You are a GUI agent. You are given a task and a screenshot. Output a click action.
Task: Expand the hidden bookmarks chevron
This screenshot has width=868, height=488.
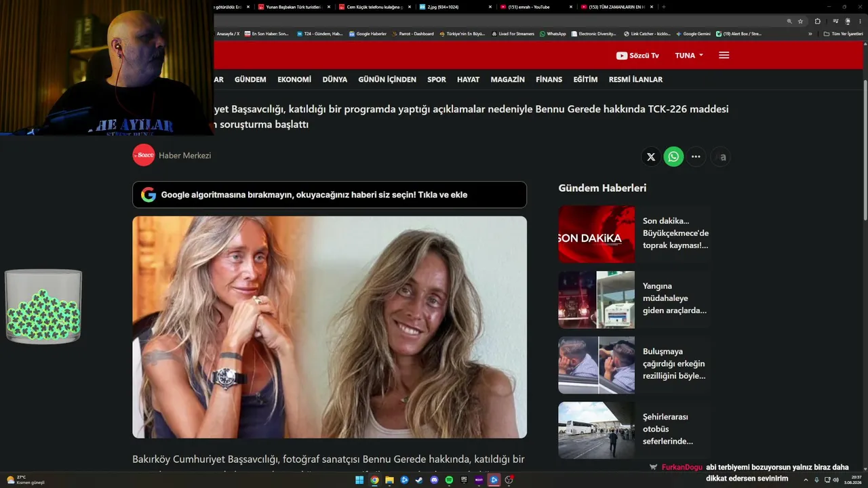tap(810, 34)
